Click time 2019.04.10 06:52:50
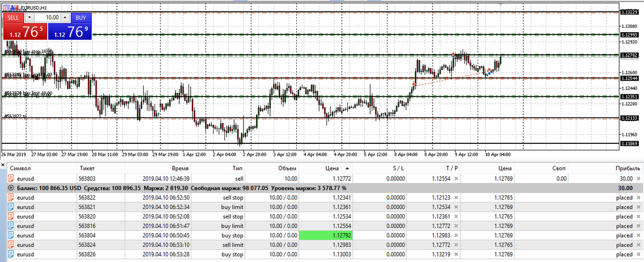 click(x=166, y=198)
